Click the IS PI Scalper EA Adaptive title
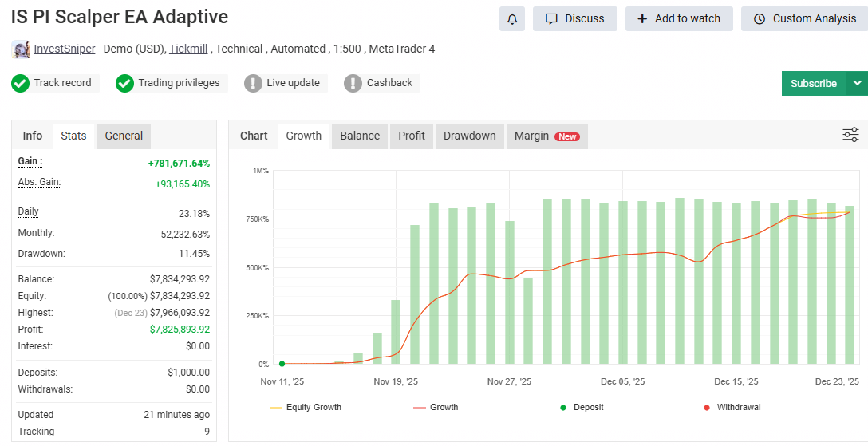This screenshot has width=868, height=446. tap(120, 18)
